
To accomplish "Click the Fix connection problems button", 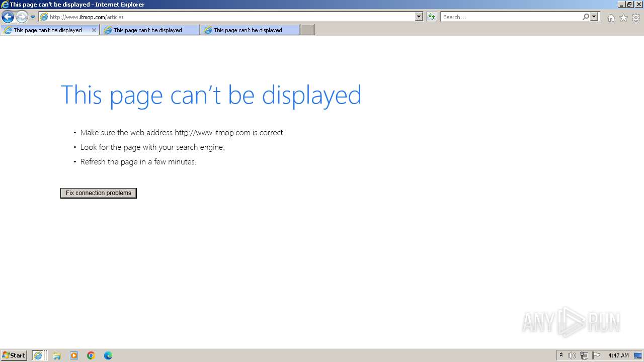I will coord(99,193).
